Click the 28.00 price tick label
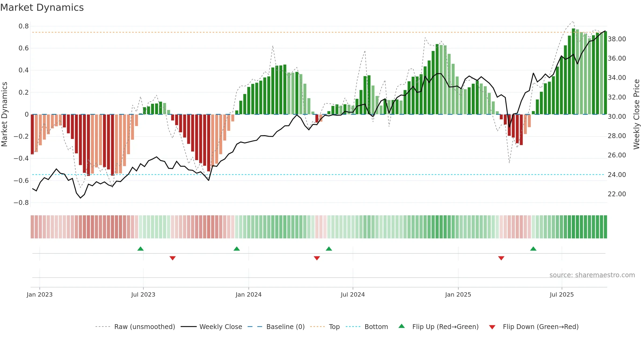This screenshot has height=362, width=644. point(617,136)
